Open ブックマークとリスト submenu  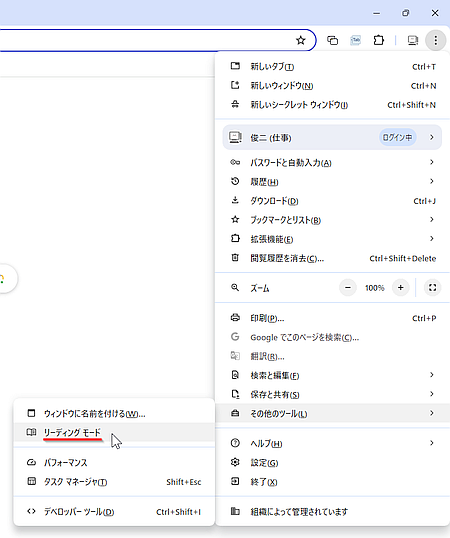pyautogui.click(x=332, y=220)
